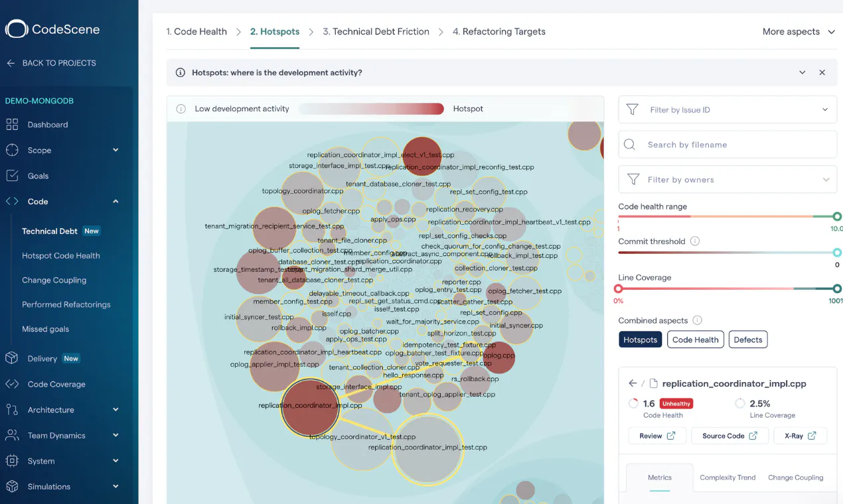The height and width of the screenshot is (504, 843).
Task: Click the Line Coverage 0% slider handle
Action: (x=619, y=288)
